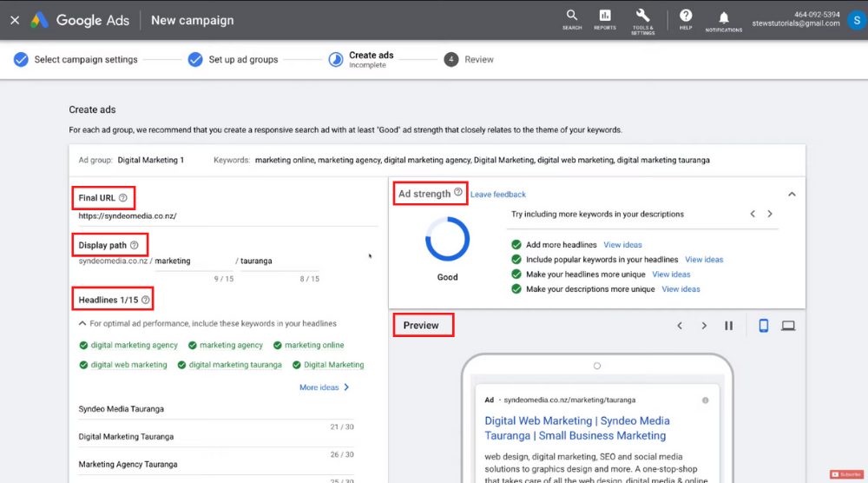Screen dimensions: 868x483
Task: Switch preview to mobile view
Action: coord(763,326)
